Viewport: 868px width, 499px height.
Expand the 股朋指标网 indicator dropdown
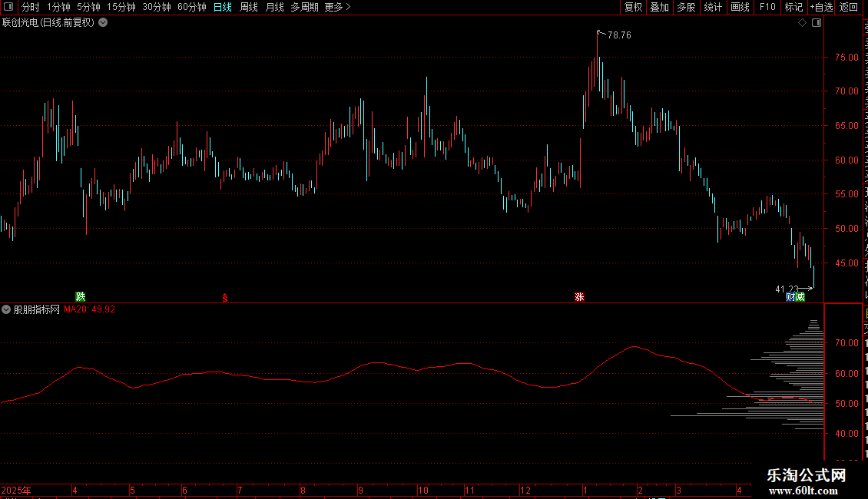(6, 310)
